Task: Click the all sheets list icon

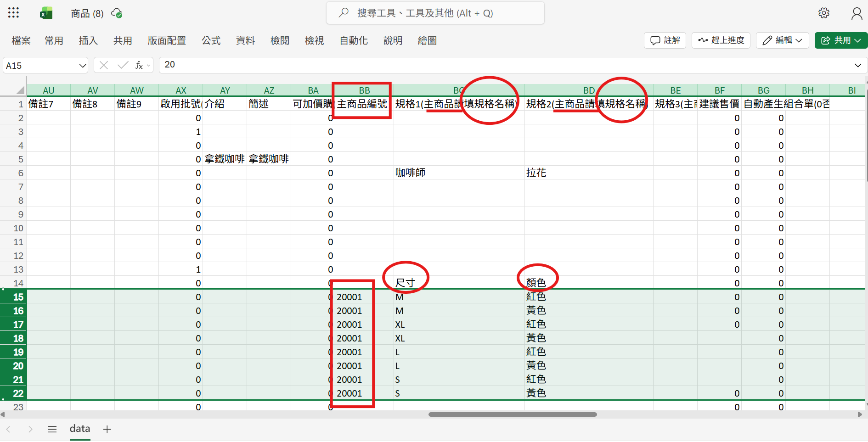Action: [52, 429]
